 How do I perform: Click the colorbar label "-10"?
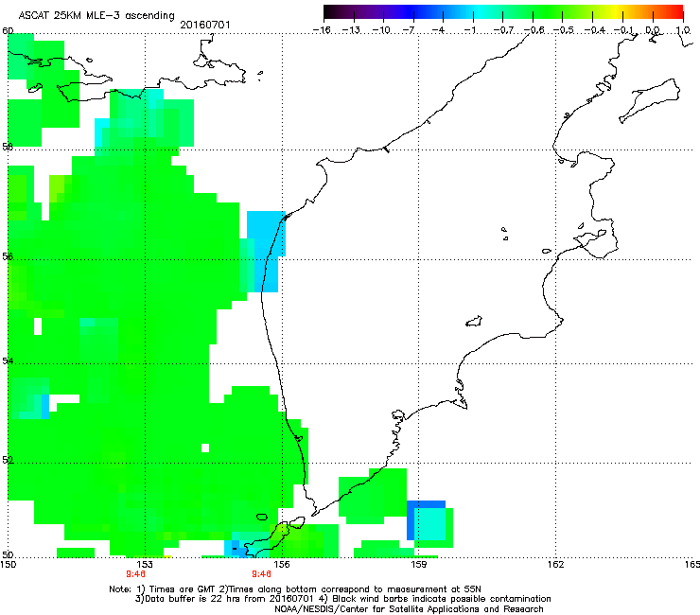[381, 30]
